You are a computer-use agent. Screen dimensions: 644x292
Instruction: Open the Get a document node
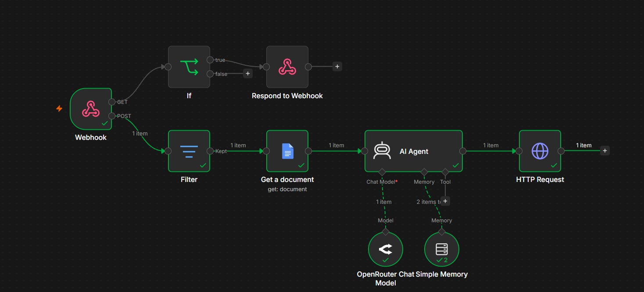pyautogui.click(x=287, y=151)
